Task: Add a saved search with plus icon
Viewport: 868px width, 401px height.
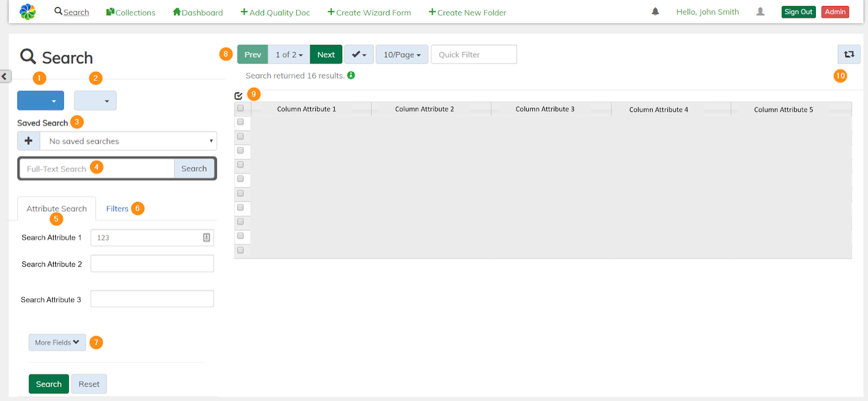Action: click(29, 141)
